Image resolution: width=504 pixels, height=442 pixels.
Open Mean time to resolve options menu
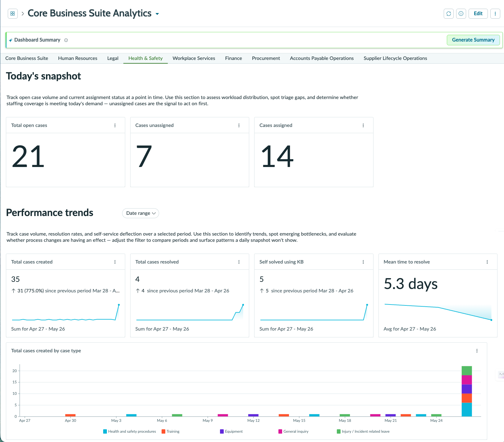point(487,262)
